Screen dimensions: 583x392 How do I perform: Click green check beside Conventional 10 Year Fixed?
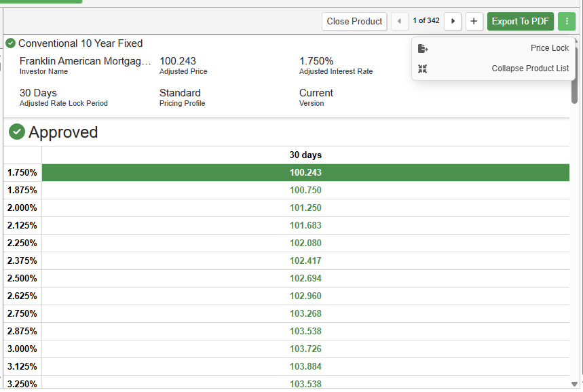tap(10, 43)
